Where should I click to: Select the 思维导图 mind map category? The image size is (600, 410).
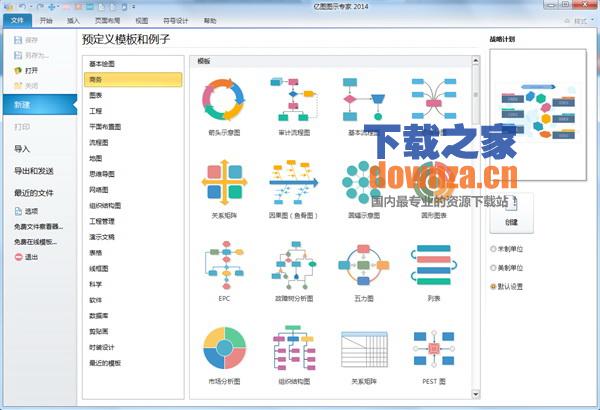[x=133, y=174]
